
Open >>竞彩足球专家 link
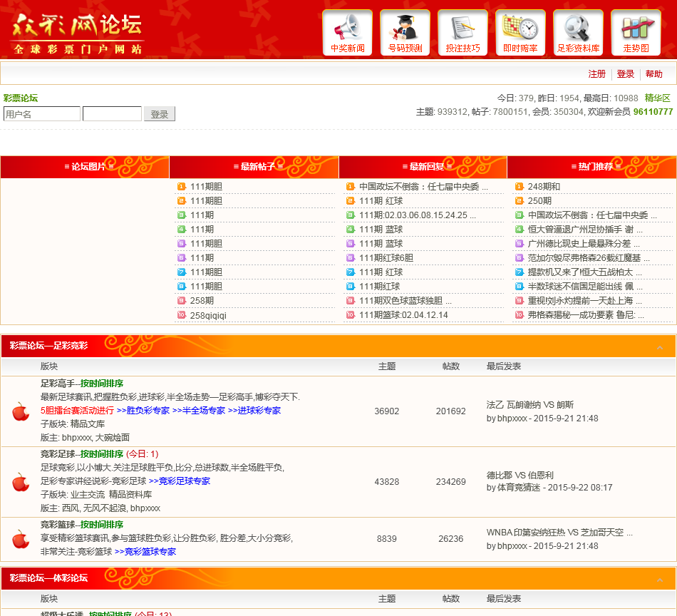[x=179, y=481]
